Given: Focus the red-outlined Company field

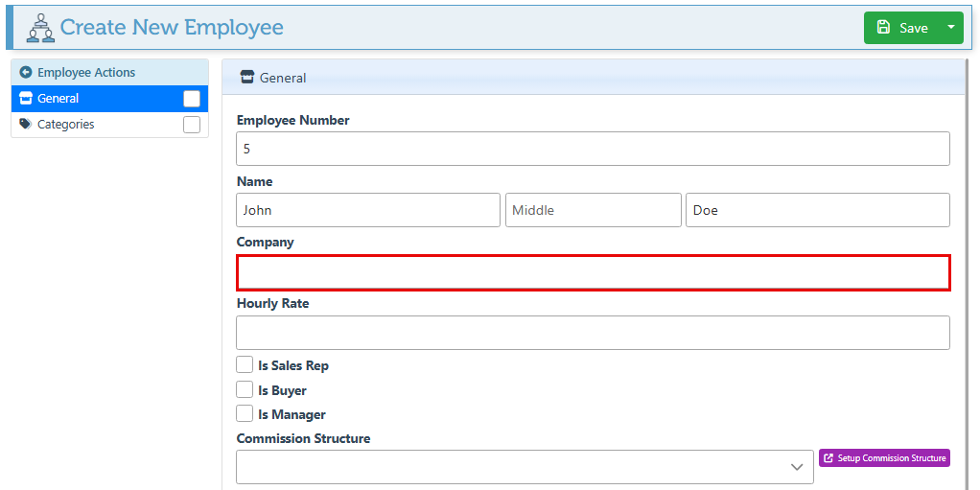Looking at the screenshot, I should 593,272.
